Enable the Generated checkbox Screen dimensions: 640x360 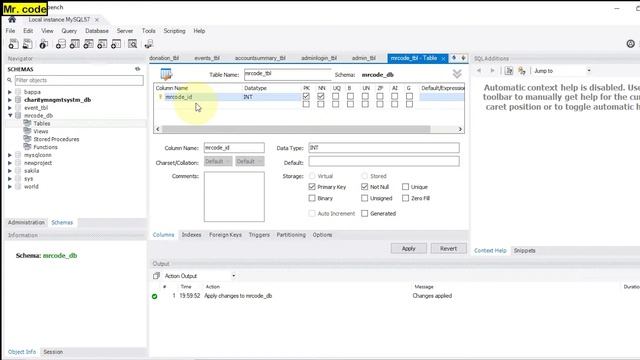[364, 213]
